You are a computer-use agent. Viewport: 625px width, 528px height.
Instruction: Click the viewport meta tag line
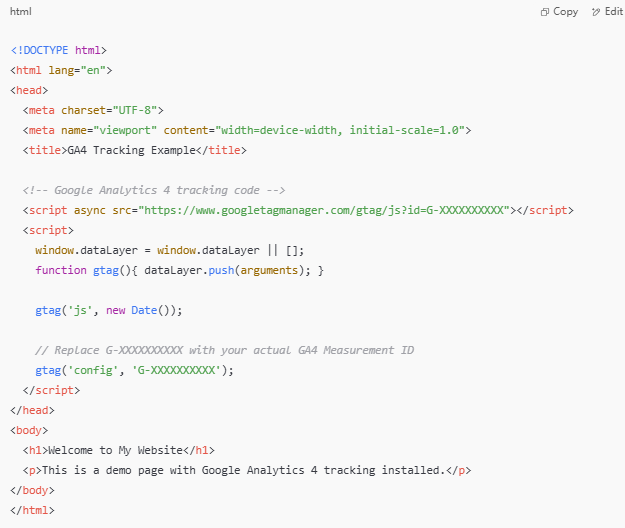pos(247,130)
